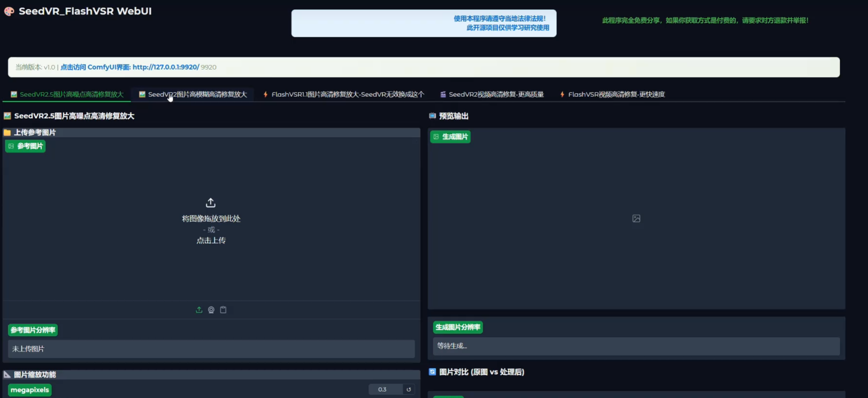The width and height of the screenshot is (868, 398).
Task: Click the 未上传图片 resolution text box
Action: (x=211, y=349)
